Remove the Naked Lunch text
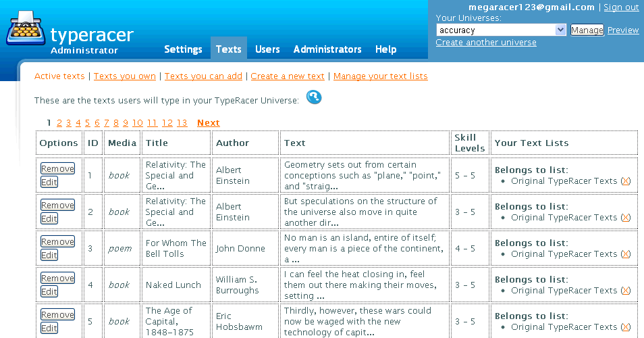 coord(57,279)
